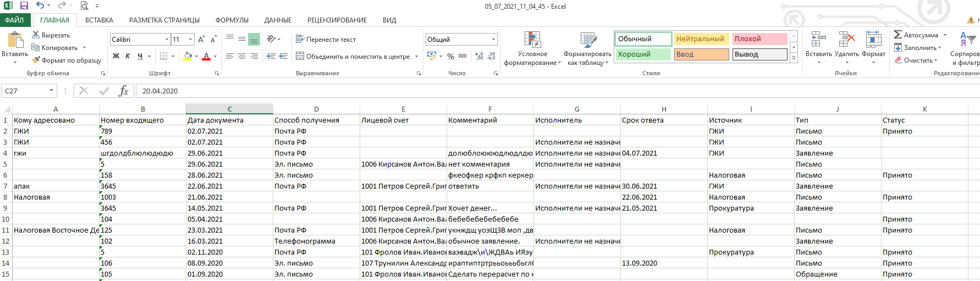
Task: Enable Перенести текст wrap text
Action: click(326, 40)
